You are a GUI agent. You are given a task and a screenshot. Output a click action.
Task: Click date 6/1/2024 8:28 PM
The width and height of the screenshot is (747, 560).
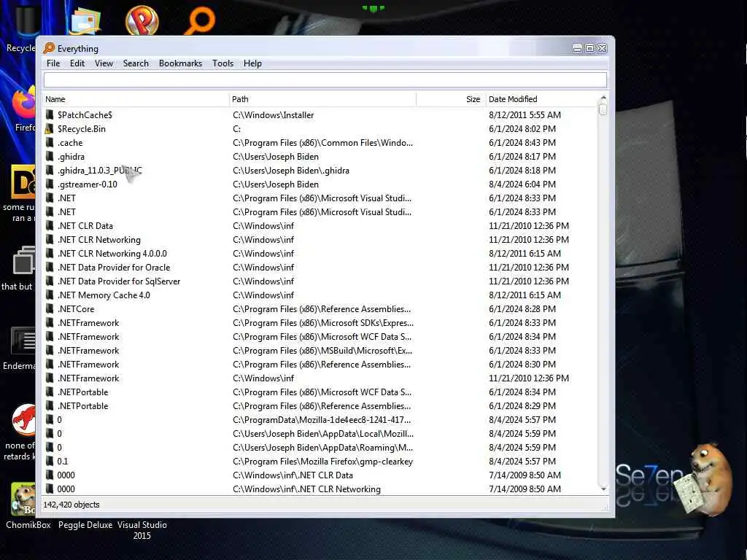(x=522, y=308)
